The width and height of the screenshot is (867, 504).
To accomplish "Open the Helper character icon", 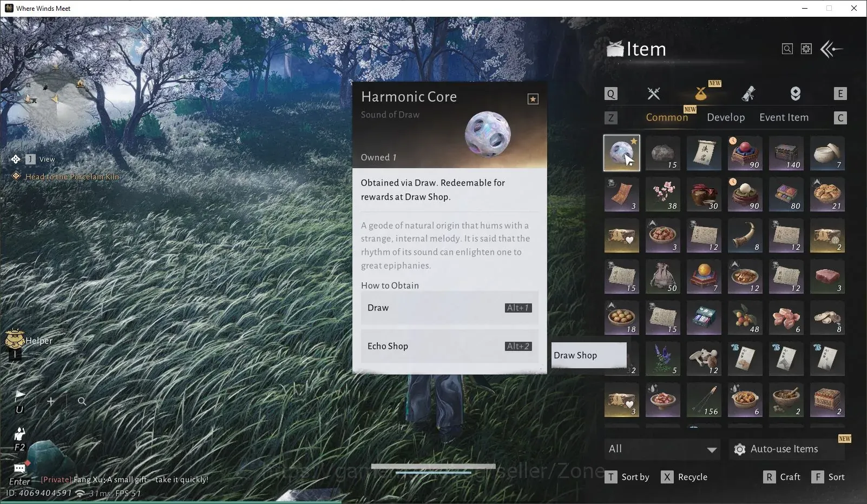I will click(15, 339).
